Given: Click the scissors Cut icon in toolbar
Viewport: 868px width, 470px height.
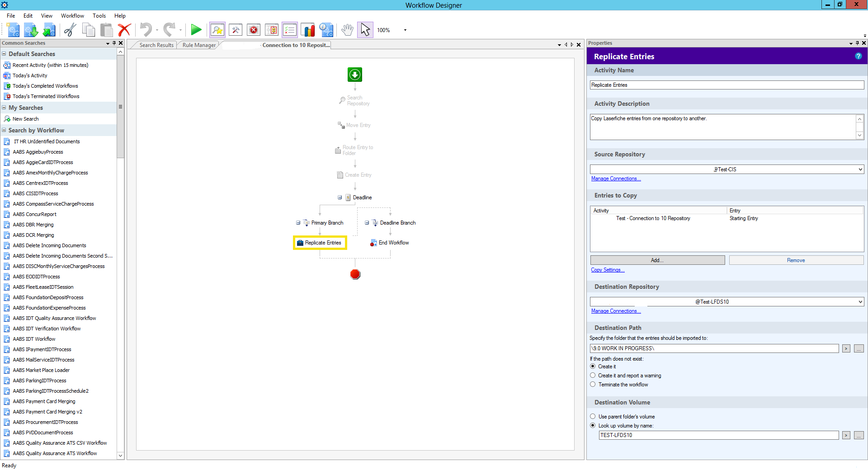Looking at the screenshot, I should click(x=70, y=30).
